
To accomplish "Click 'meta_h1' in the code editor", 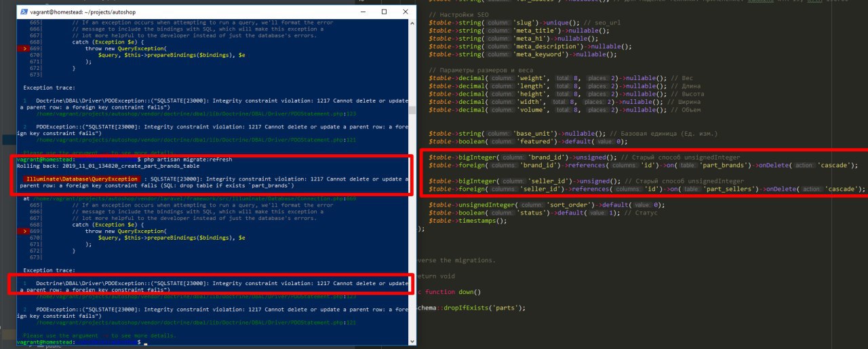I will (x=530, y=38).
